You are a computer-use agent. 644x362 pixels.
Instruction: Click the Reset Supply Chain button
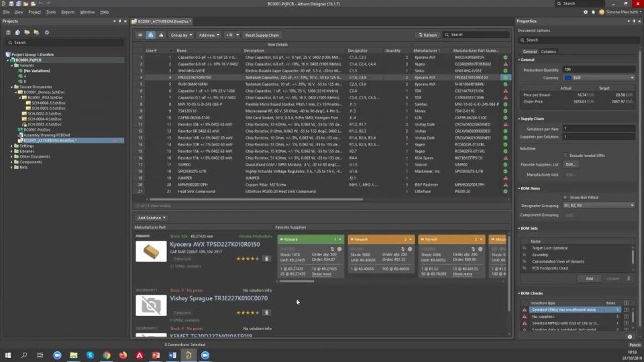tap(262, 36)
